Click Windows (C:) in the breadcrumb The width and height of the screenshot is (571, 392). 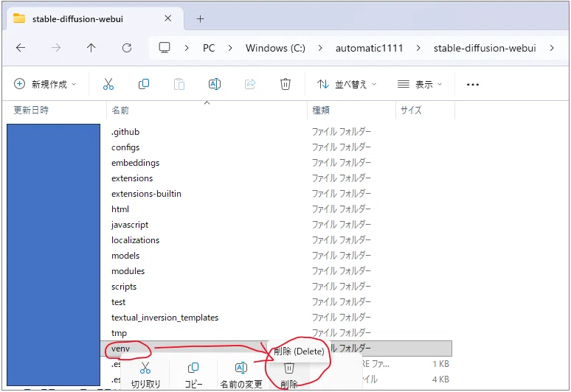(275, 48)
